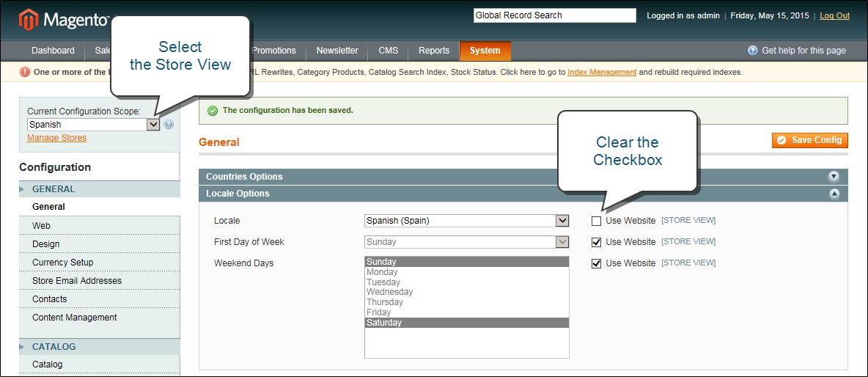
Task: Select Monday in Weekend Days list
Action: (467, 272)
